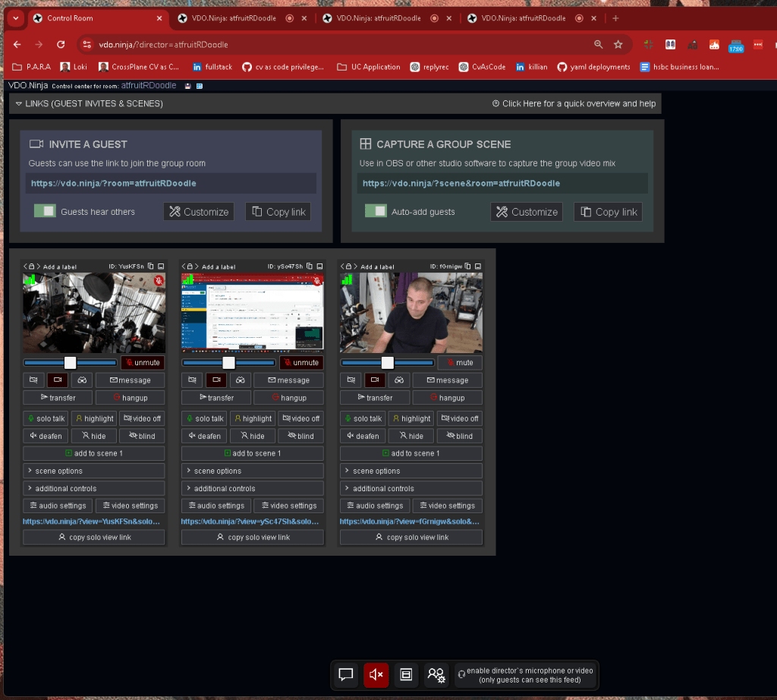Copy guest ID fGrnigw icon

point(467,266)
